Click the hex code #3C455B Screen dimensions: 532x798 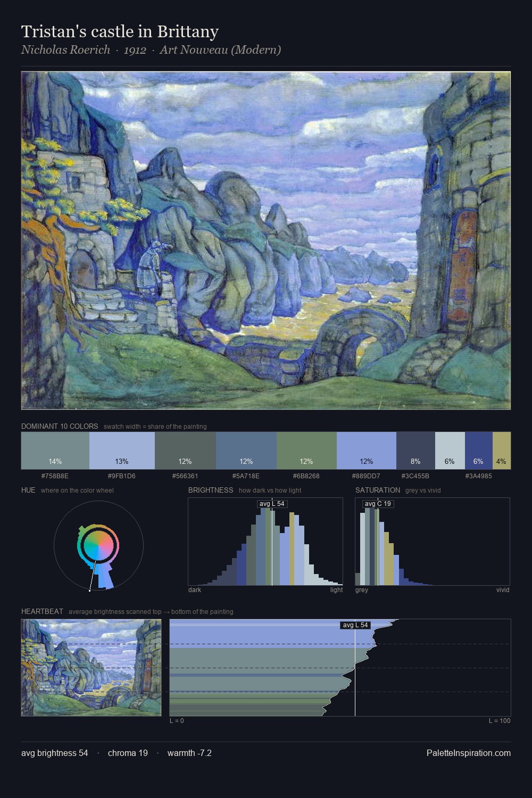[415, 476]
